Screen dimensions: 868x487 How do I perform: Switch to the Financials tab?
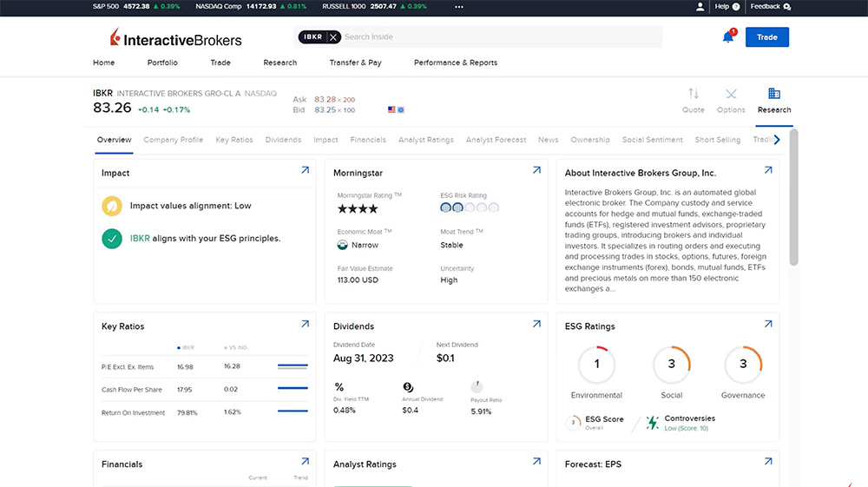pyautogui.click(x=368, y=140)
